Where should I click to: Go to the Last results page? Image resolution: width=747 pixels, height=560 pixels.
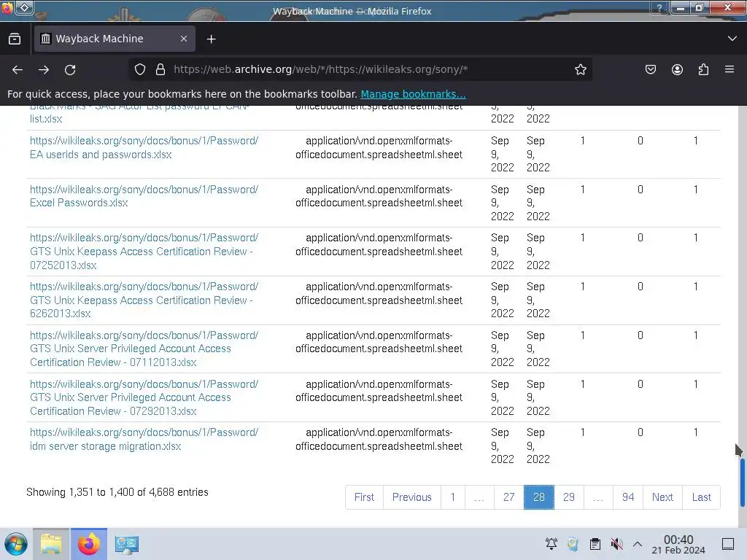(x=701, y=497)
